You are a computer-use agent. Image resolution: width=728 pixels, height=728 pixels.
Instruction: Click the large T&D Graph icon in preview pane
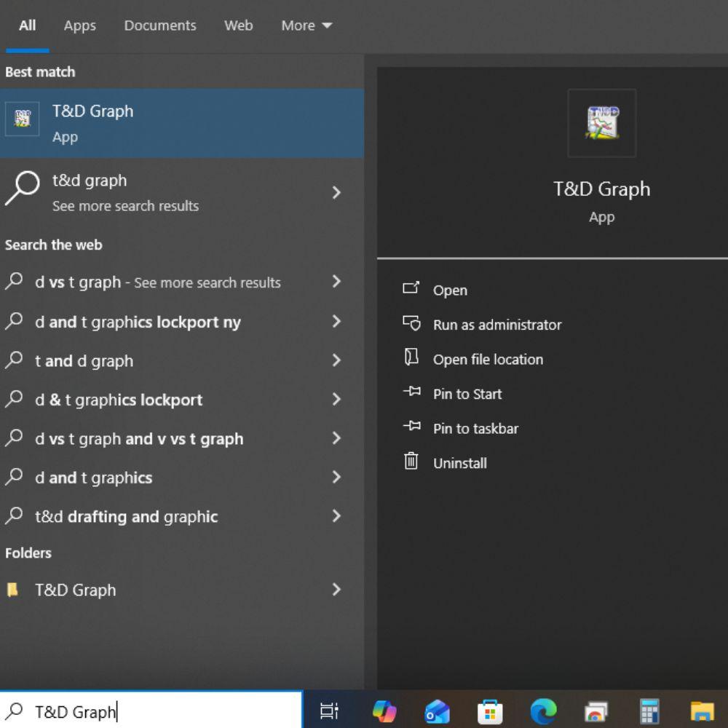[601, 123]
